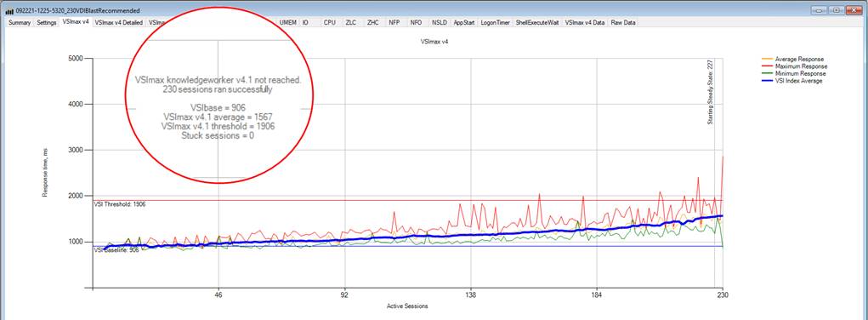Click the 'VSI Baseline: 906' label
The image size is (868, 320).
[x=116, y=250]
